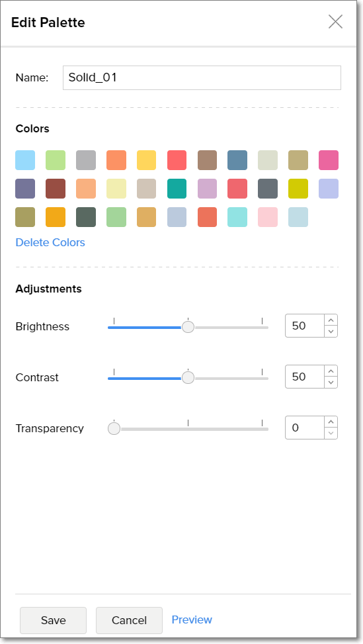Screen dimensions: 363x644
Task: Click the palette Name input field
Action: pyautogui.click(x=202, y=77)
